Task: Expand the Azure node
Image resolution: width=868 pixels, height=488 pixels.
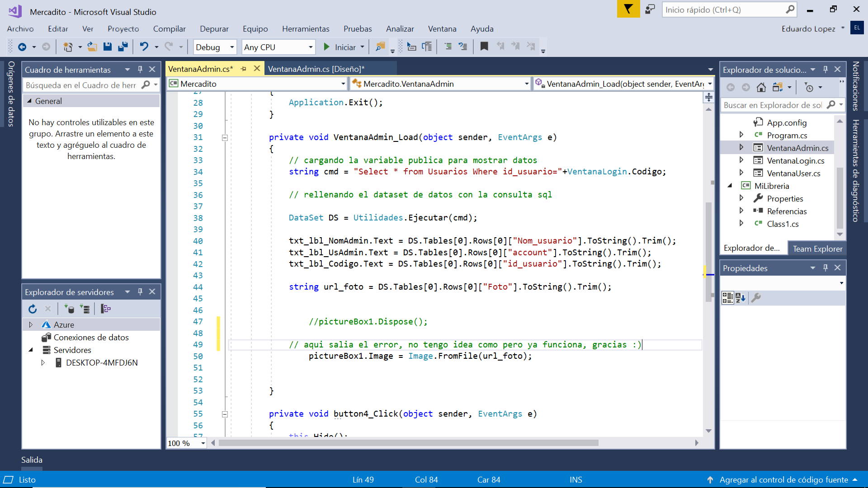Action: click(31, 325)
